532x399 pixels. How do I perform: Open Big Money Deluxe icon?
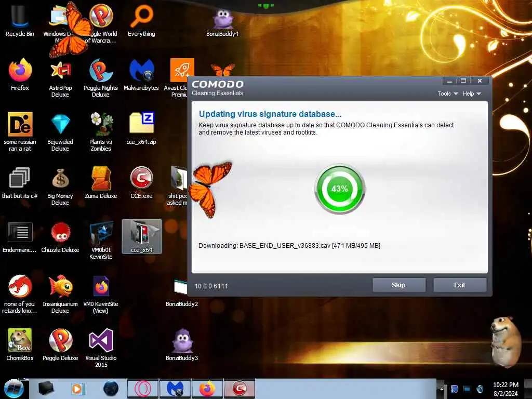coord(60,187)
